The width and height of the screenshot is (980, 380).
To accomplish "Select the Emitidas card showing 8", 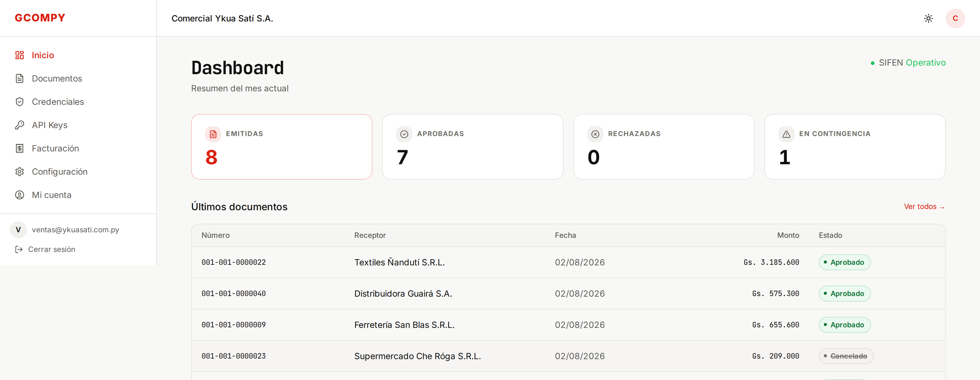I will coord(281,146).
